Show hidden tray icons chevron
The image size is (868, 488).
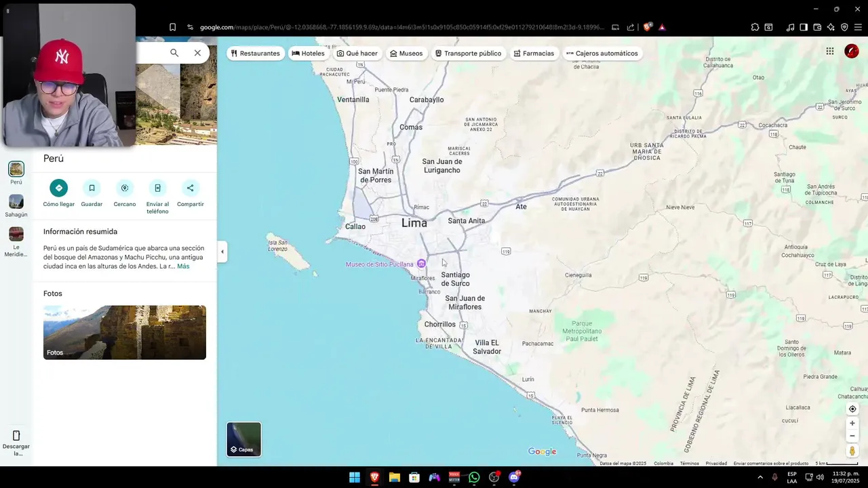pos(759,477)
